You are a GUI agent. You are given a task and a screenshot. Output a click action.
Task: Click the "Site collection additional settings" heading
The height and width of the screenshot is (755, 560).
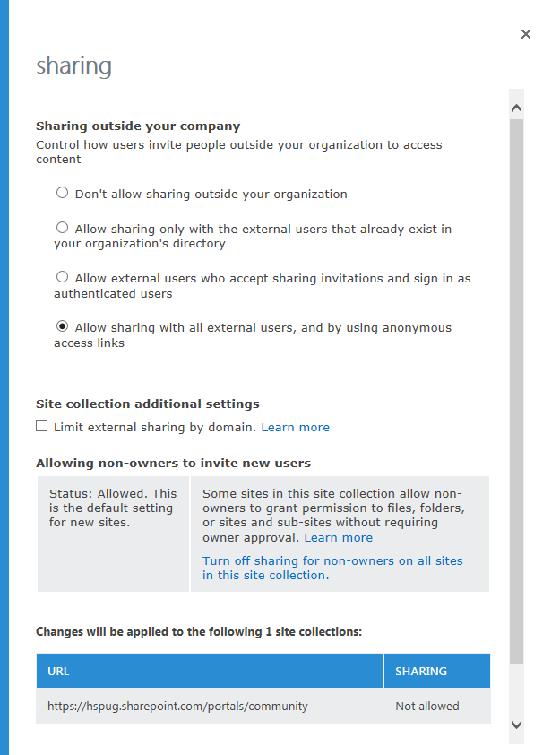tap(148, 404)
